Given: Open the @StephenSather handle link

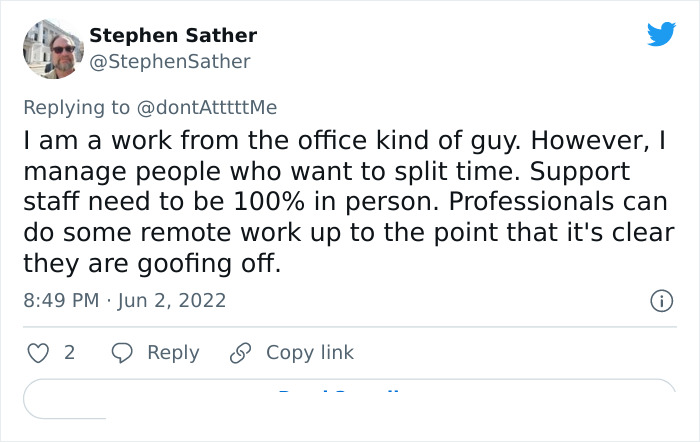Looking at the screenshot, I should (x=170, y=62).
